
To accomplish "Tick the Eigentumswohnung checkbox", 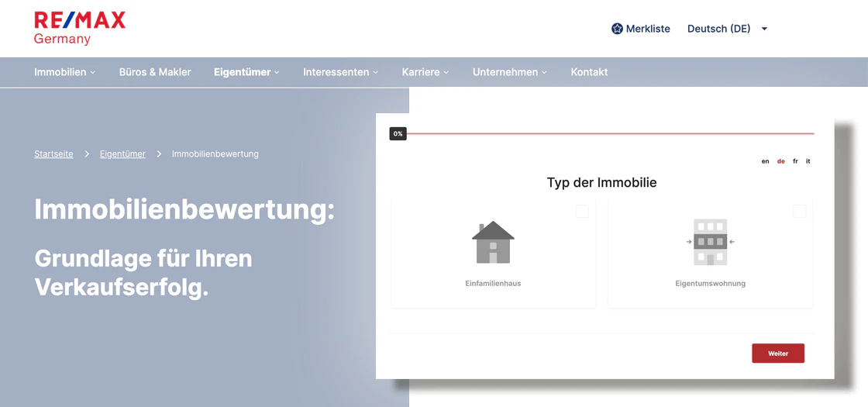I will coord(799,211).
